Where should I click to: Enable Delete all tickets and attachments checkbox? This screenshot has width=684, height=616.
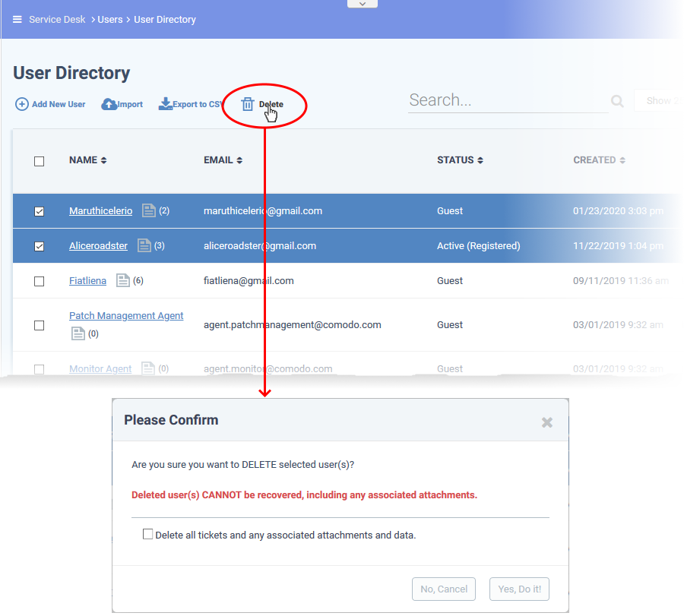148,534
